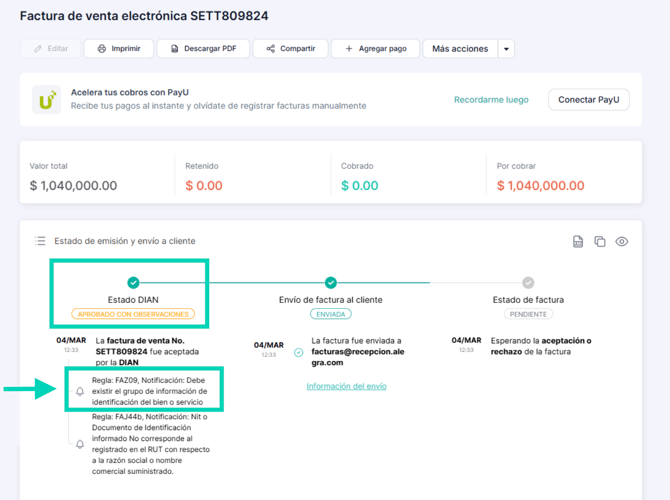Click the document file icon in status panel

tap(578, 241)
